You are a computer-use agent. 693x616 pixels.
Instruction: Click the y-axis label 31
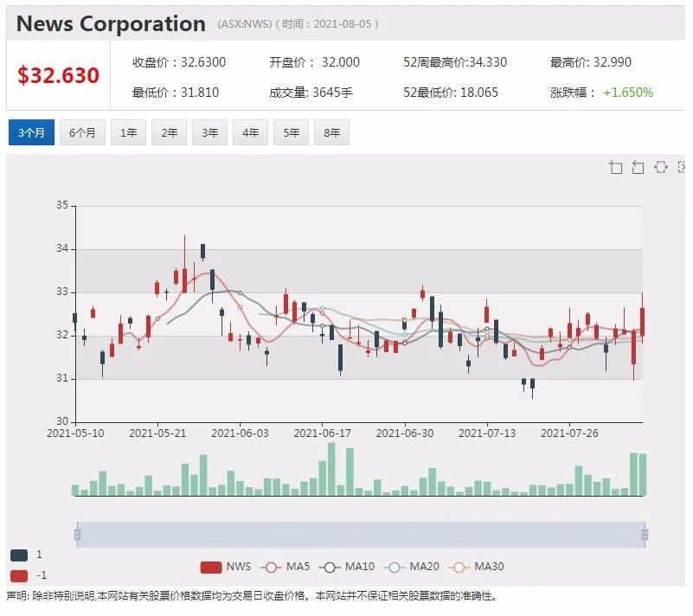pyautogui.click(x=62, y=379)
